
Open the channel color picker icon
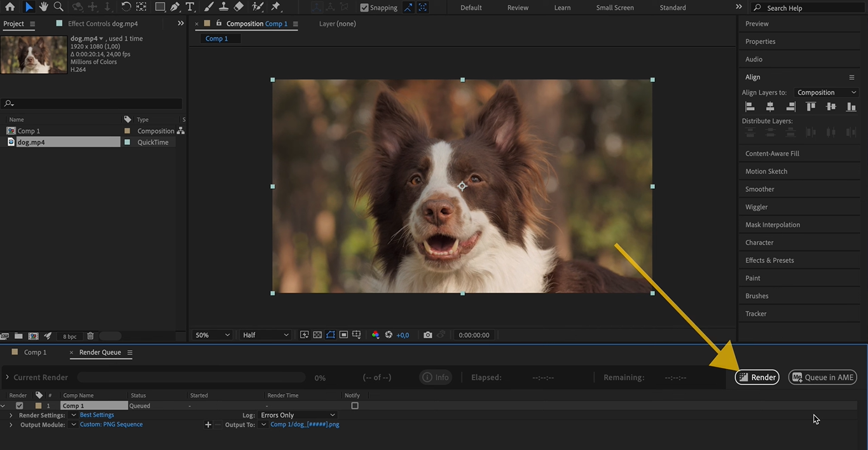click(375, 335)
